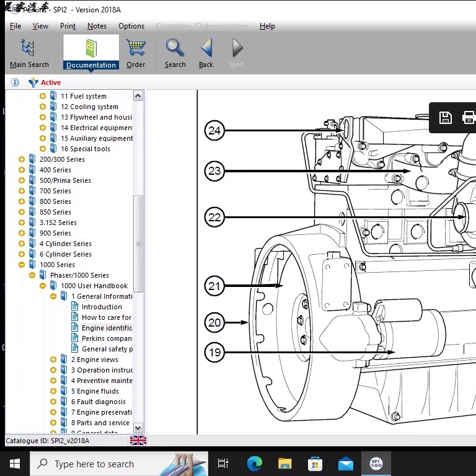
Task: Open the Order shopping cart
Action: click(136, 49)
